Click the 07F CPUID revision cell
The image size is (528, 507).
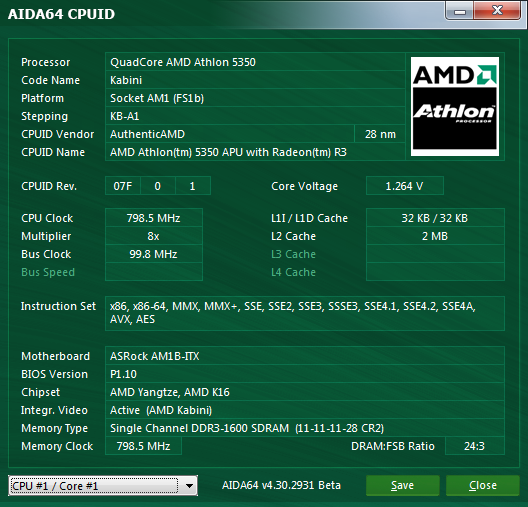coord(123,186)
